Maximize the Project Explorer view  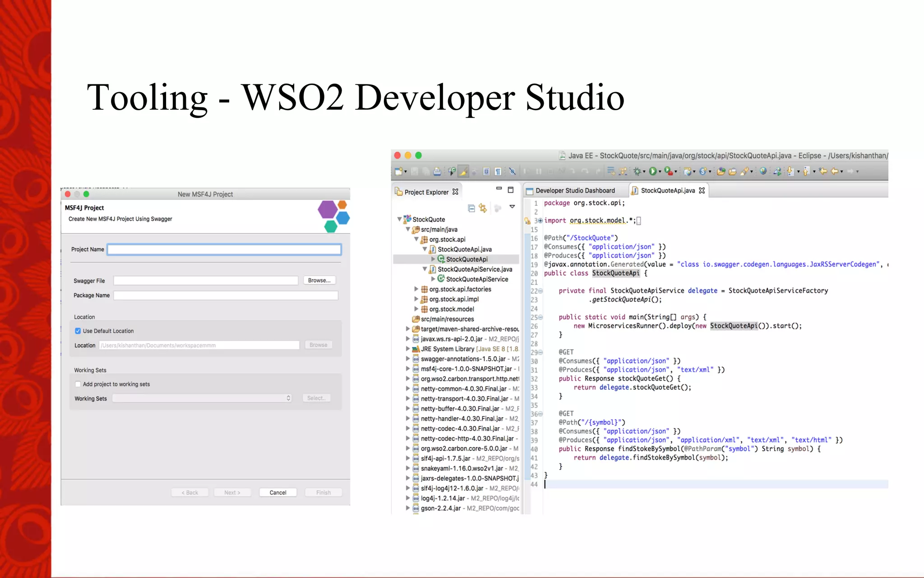click(x=511, y=190)
